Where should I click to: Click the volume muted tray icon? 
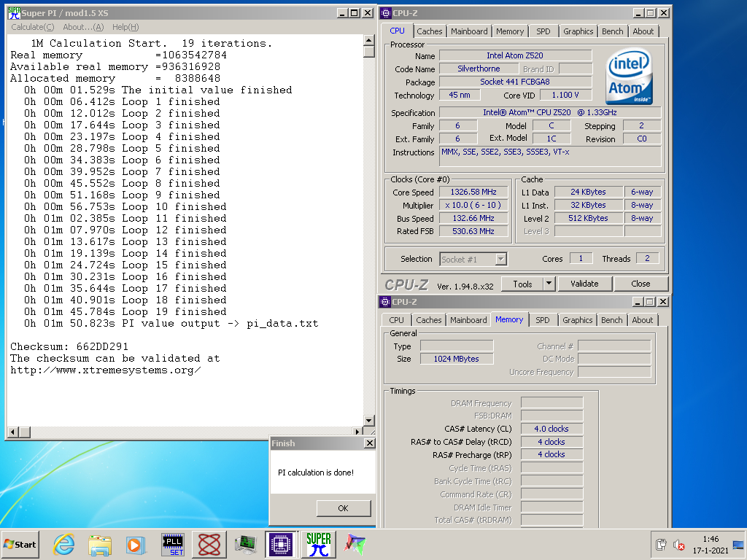click(678, 545)
